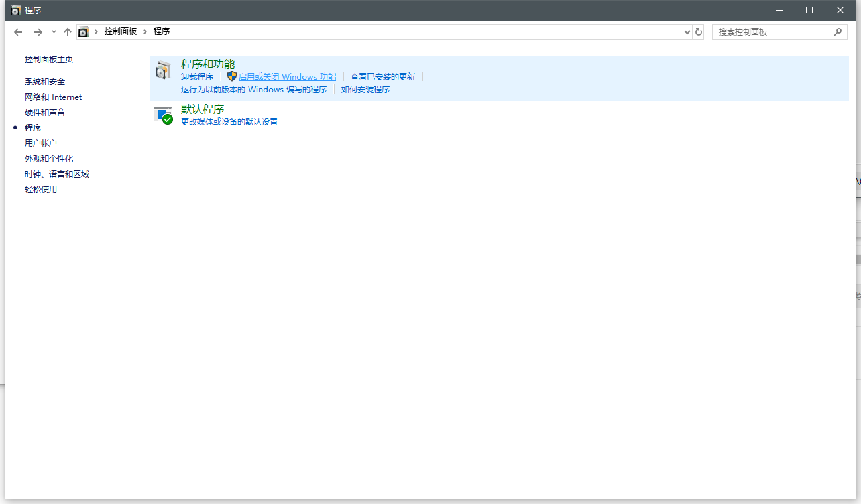Go back with the left arrow
861x504 pixels.
pos(18,31)
